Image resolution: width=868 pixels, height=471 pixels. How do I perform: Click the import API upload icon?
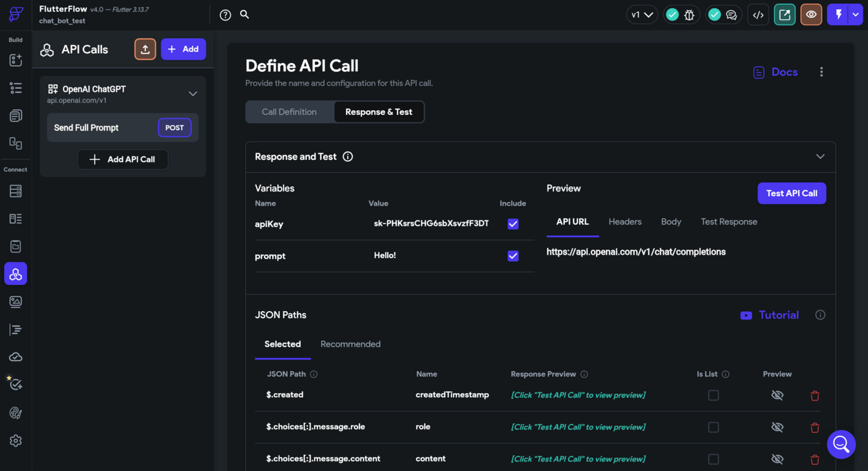(x=145, y=49)
